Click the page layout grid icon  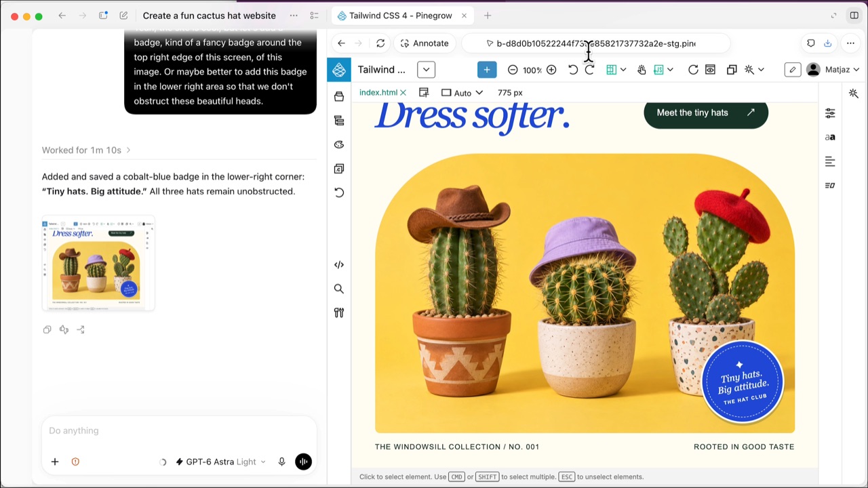click(x=611, y=70)
